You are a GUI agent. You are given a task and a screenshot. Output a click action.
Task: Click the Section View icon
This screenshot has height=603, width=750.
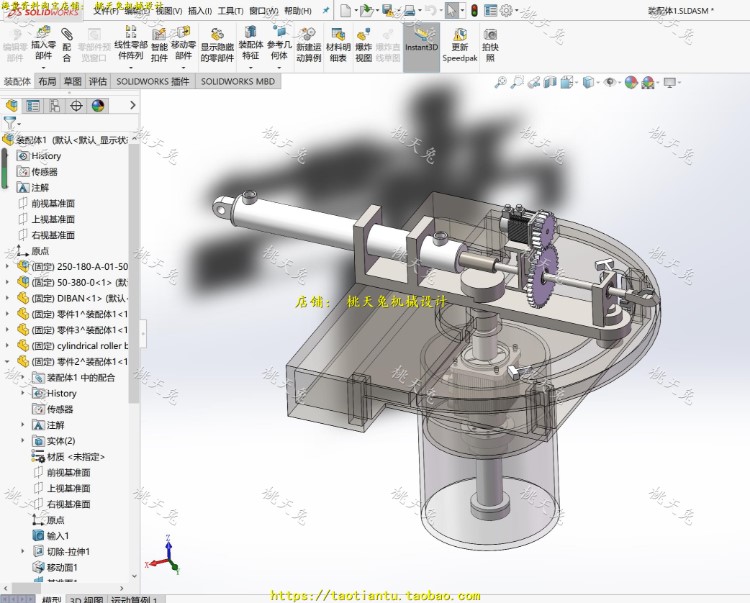(550, 82)
